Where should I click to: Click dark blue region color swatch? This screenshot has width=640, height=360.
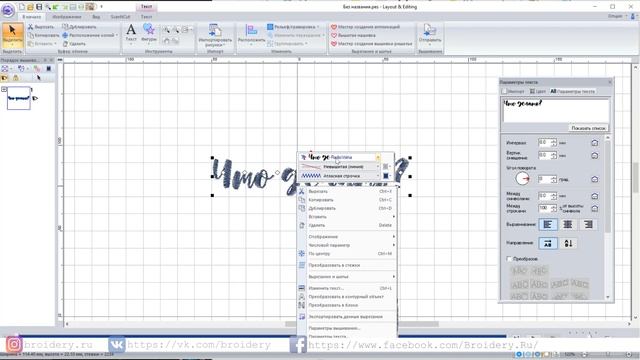pyautogui.click(x=386, y=176)
